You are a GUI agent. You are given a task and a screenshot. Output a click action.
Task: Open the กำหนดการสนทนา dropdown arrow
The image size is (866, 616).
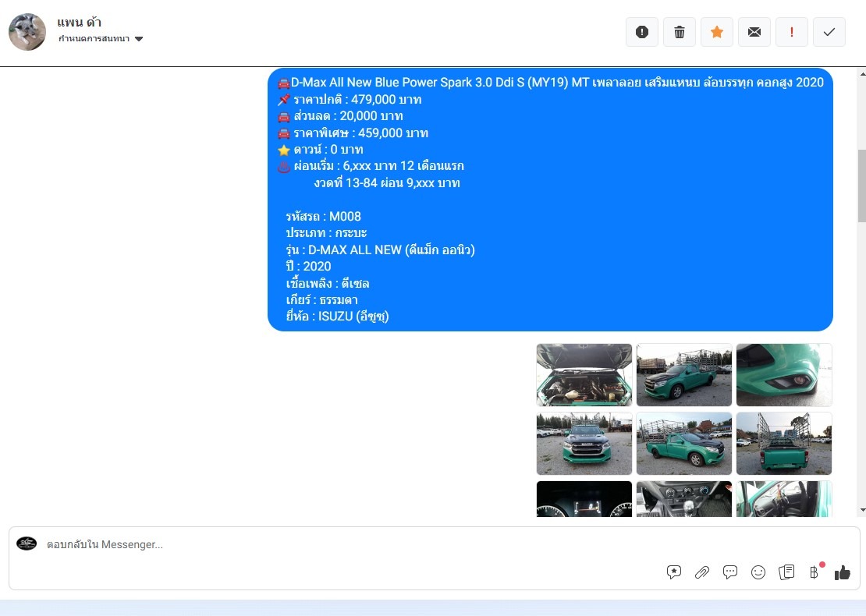coord(139,39)
